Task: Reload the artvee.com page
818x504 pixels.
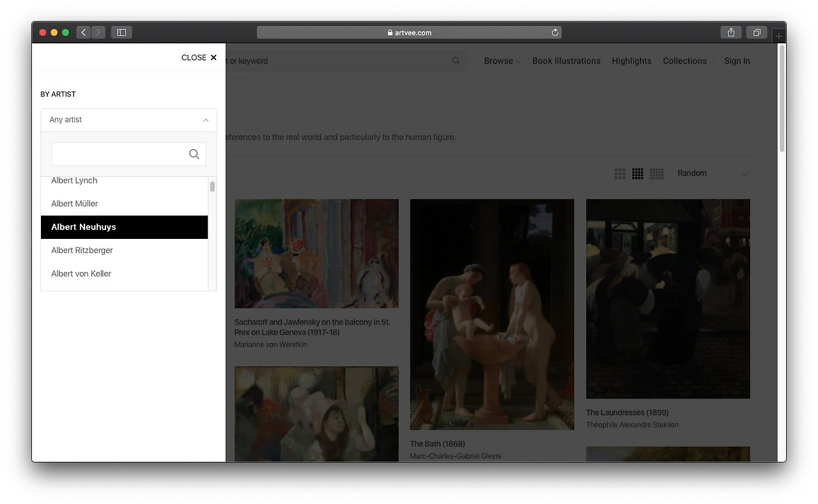Action: click(x=555, y=33)
